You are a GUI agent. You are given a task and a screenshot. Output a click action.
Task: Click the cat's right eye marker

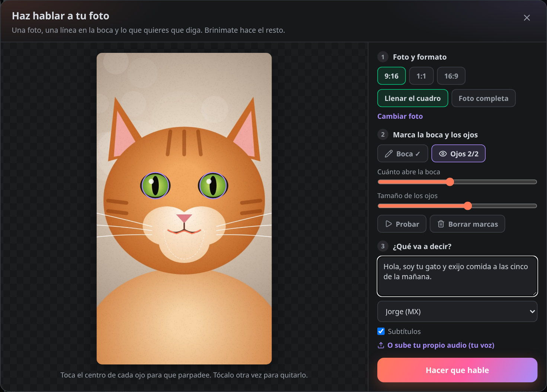213,185
